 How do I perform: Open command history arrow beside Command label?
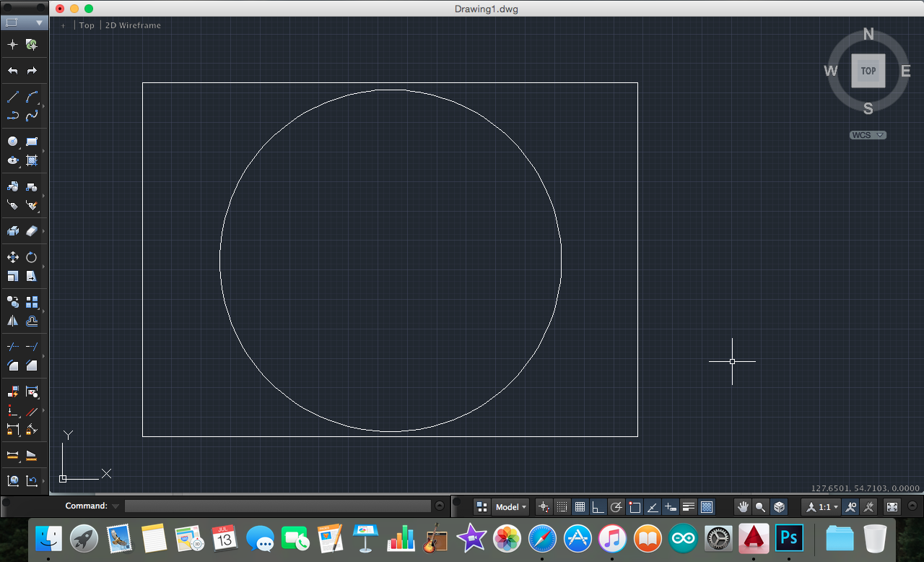pyautogui.click(x=115, y=506)
